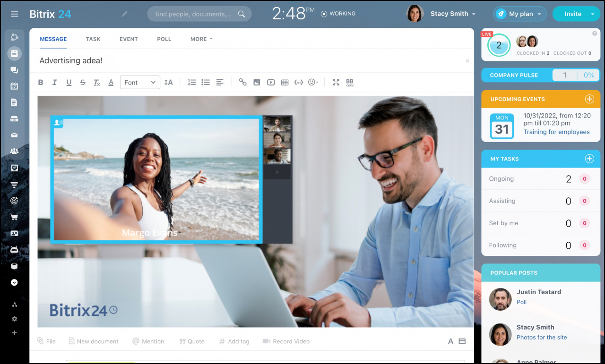Insert a table into the message

pyautogui.click(x=285, y=82)
